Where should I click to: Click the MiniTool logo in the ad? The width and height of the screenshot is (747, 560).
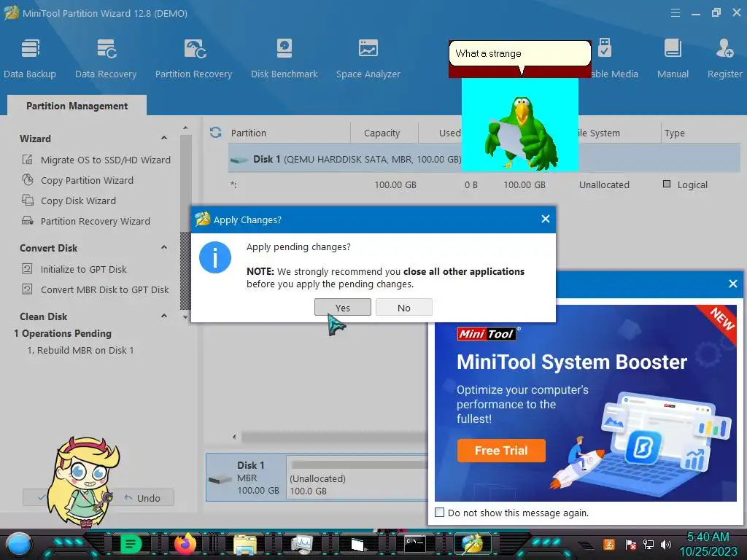point(487,334)
